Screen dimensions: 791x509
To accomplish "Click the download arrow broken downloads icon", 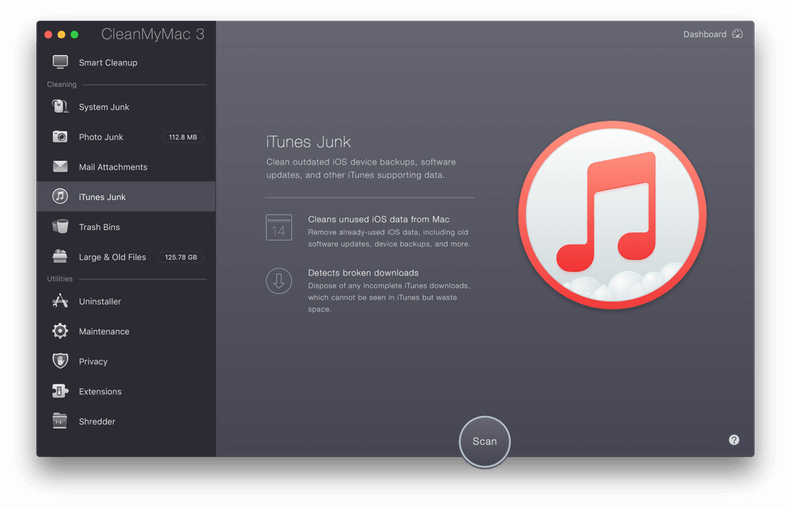I will coord(278,281).
